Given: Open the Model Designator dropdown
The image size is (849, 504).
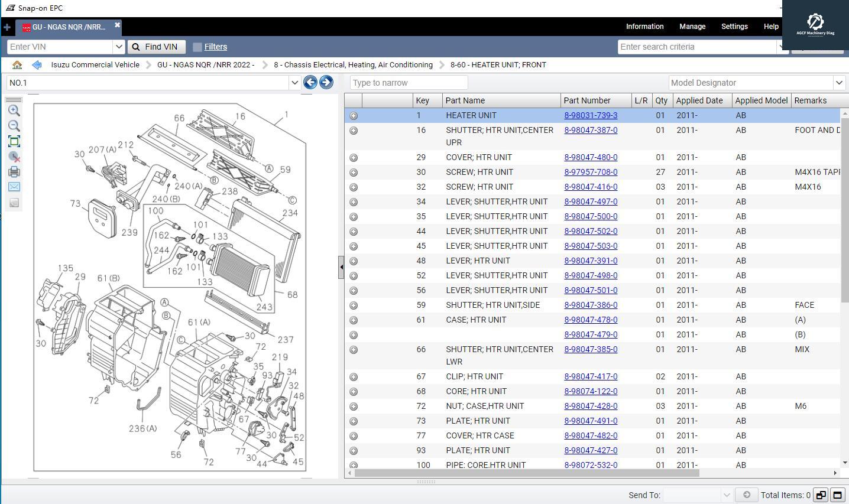Looking at the screenshot, I should (840, 82).
